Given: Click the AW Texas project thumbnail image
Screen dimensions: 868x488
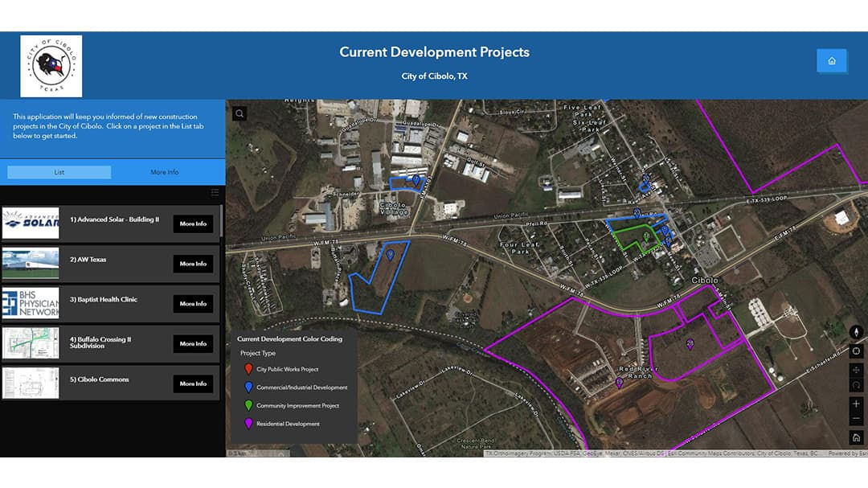Looking at the screenshot, I should point(31,264).
